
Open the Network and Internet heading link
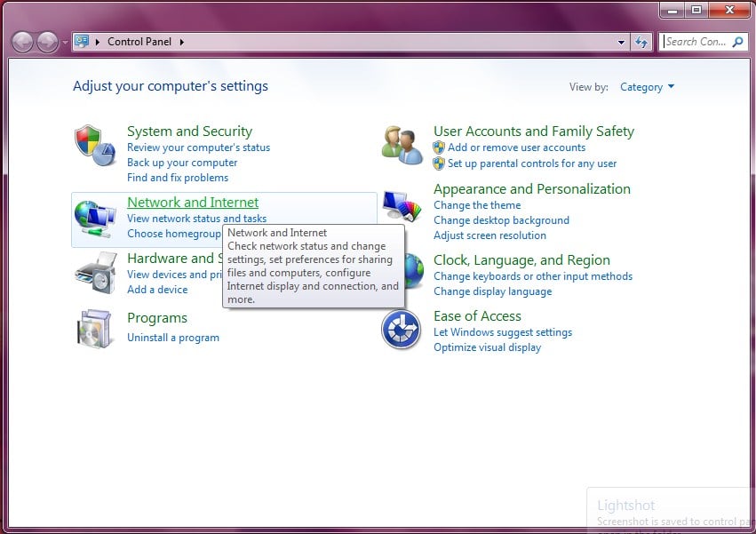193,202
